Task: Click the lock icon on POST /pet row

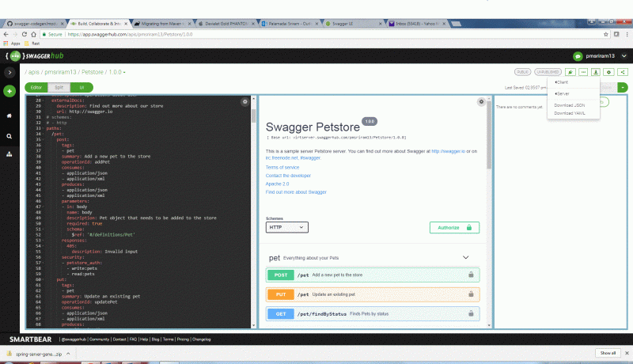Action: click(x=471, y=275)
